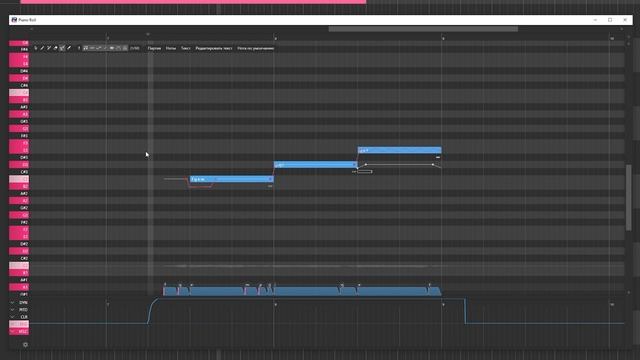Select the eraser tool
This screenshot has width=640, height=360.
[56, 48]
